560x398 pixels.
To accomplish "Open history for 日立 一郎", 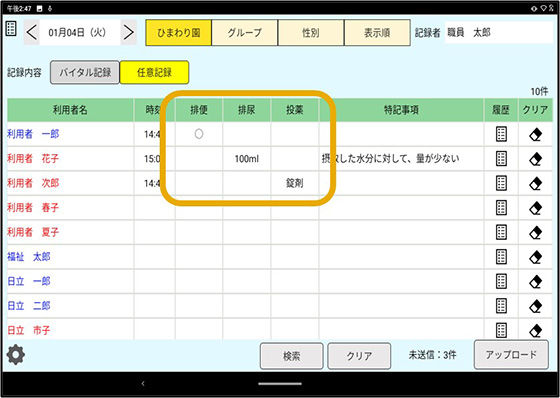I will pos(501,281).
